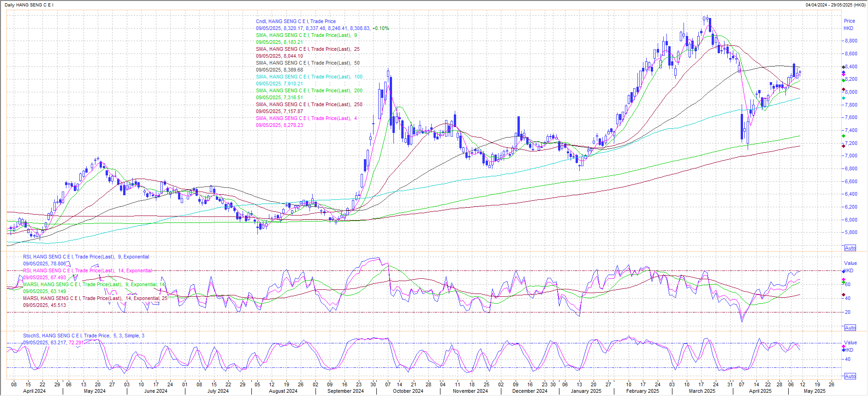The width and height of the screenshot is (868, 396).
Task: Click the 04/04/2024 - 29/05/2025 date range
Action: click(836, 5)
